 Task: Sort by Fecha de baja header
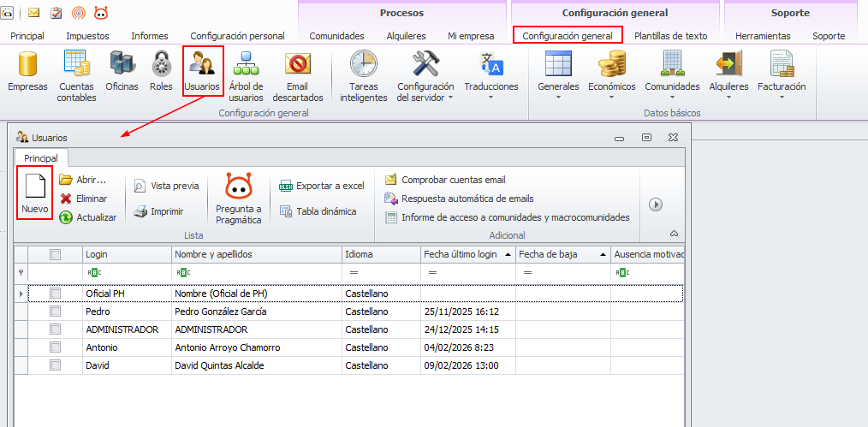(563, 254)
